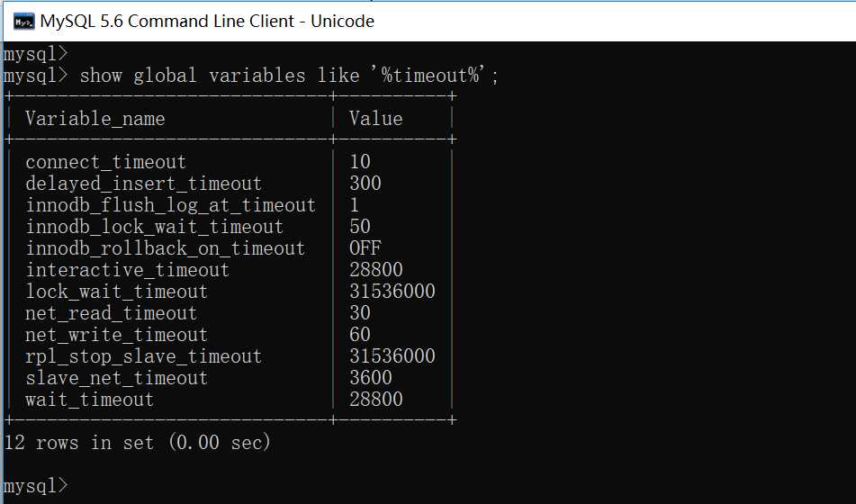Click the Variable_name column header

point(95,119)
